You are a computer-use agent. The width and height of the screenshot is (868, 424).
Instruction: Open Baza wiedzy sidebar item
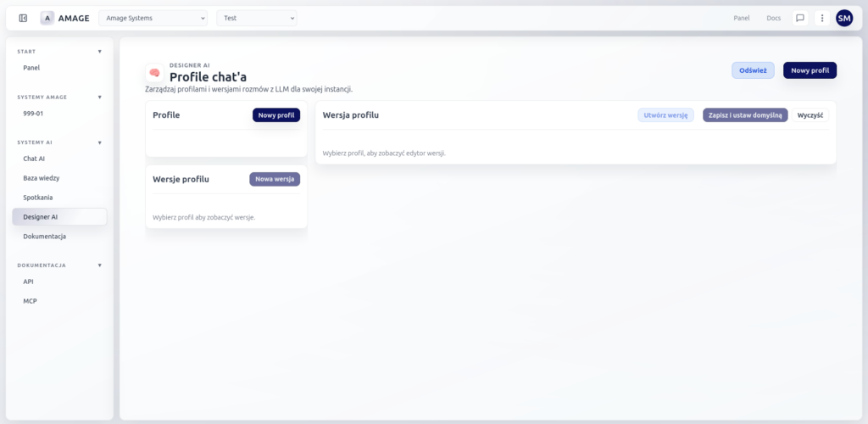[x=41, y=178]
